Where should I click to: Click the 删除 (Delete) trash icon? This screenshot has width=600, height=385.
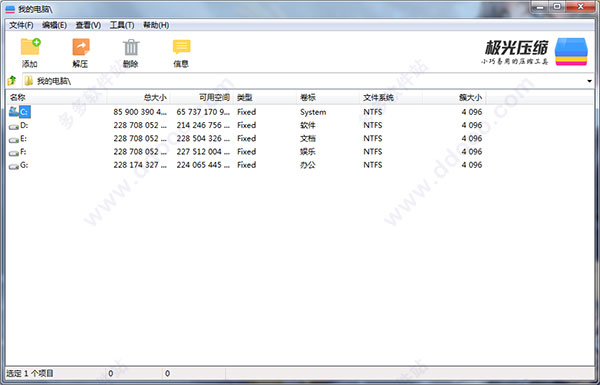(x=131, y=47)
